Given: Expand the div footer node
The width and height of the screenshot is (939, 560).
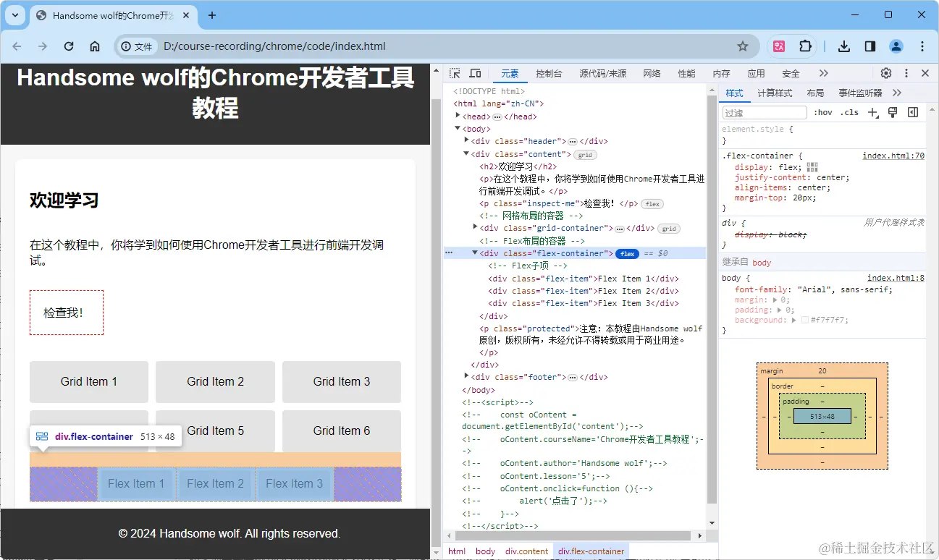Looking at the screenshot, I should pos(466,376).
